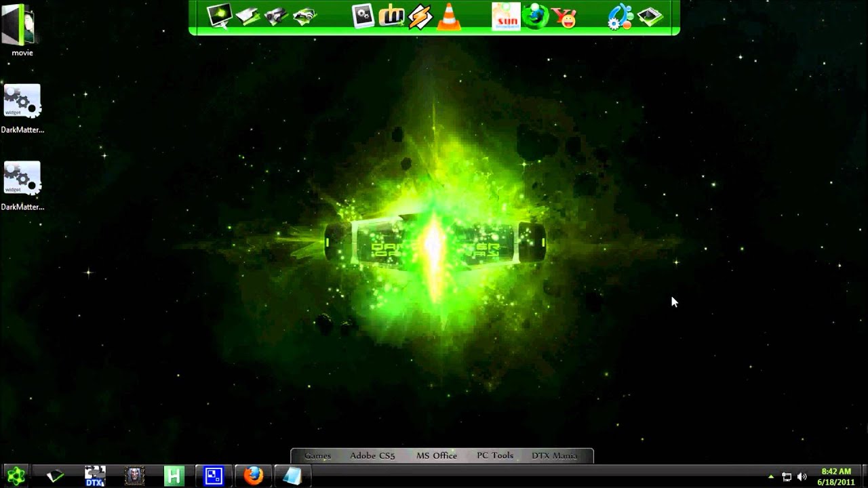Launch the gears settings icon in dock
Screen dimensions: 868x488
363,16
